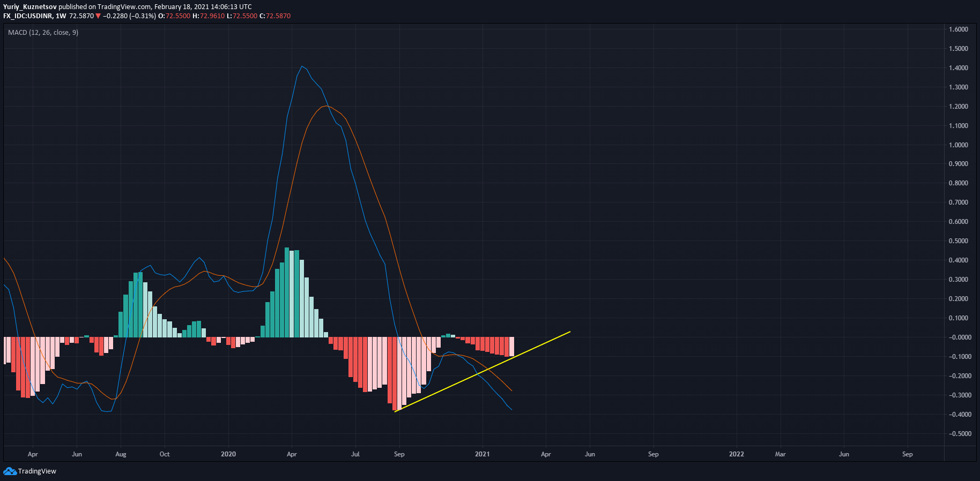
Task: Click the 2022 label on time axis
Action: tap(737, 454)
